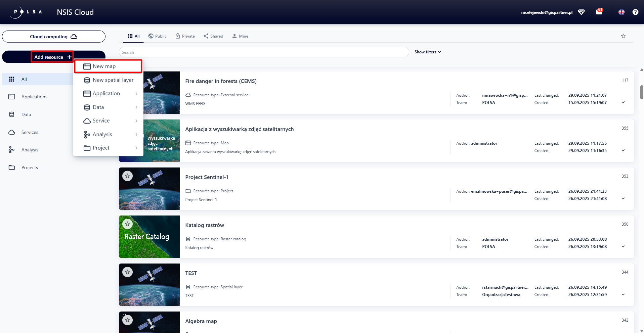
Task: Open the notifications mailbox icon
Action: click(x=599, y=12)
